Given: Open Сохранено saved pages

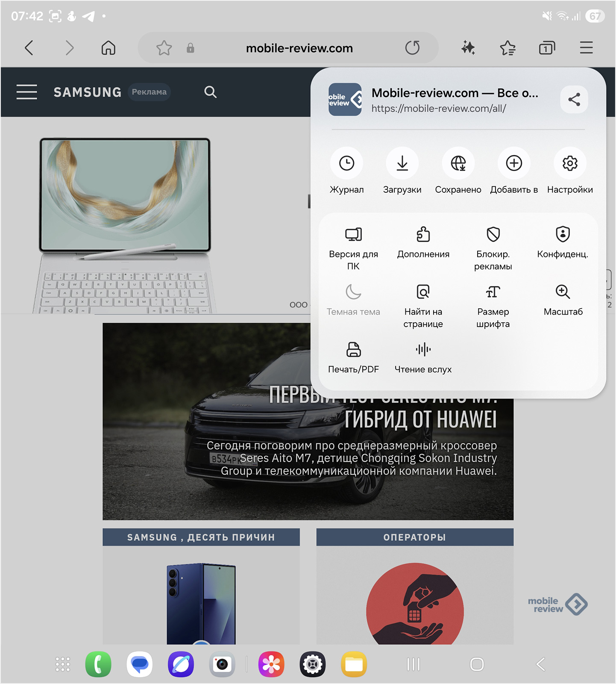Looking at the screenshot, I should [x=458, y=171].
